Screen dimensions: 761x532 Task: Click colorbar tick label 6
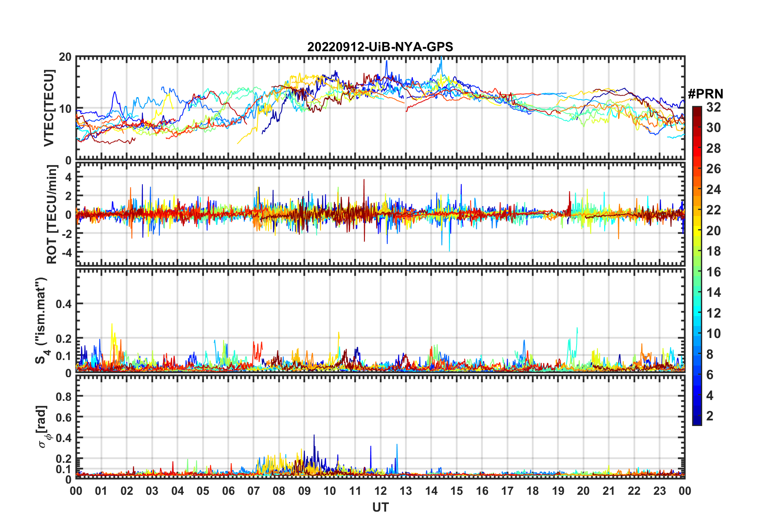point(710,375)
